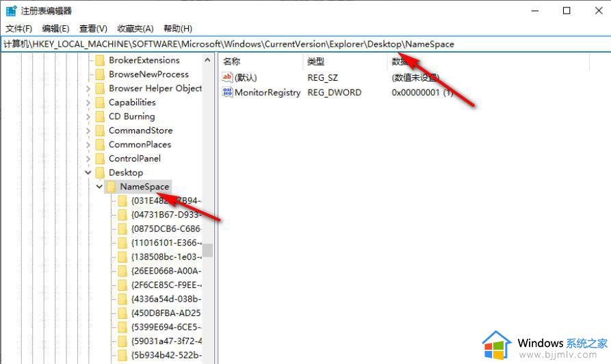The width and height of the screenshot is (611, 364).
Task: Select the BrokerExtensions folder icon
Action: click(x=100, y=60)
